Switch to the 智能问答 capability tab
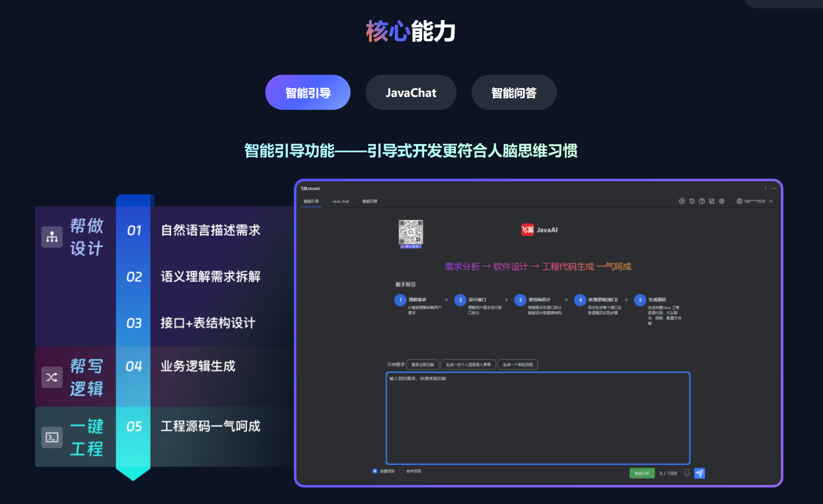Image resolution: width=823 pixels, height=504 pixels. point(514,92)
